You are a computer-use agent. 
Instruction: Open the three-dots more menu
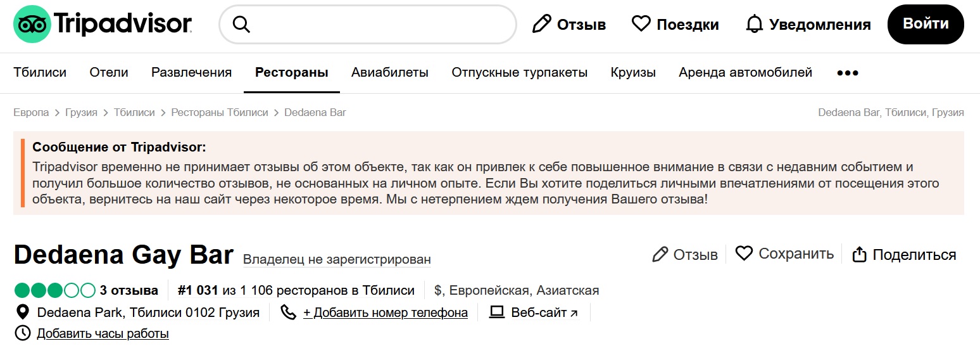point(848,73)
